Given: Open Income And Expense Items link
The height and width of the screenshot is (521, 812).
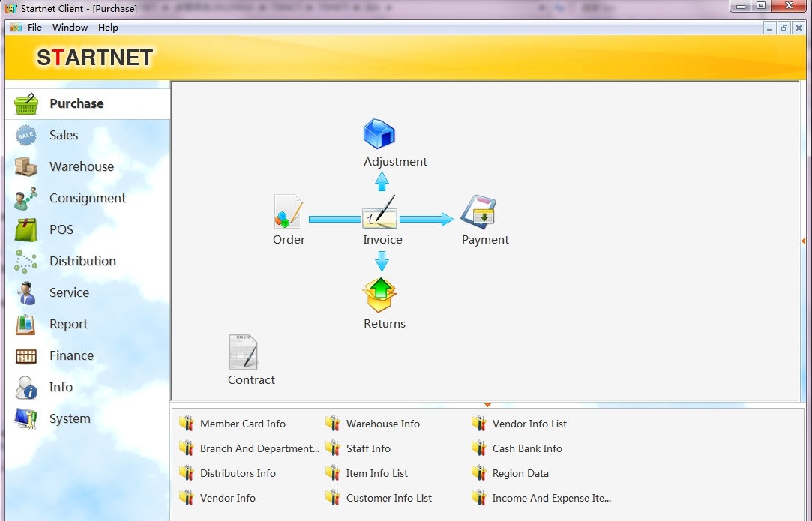Looking at the screenshot, I should 552,499.
